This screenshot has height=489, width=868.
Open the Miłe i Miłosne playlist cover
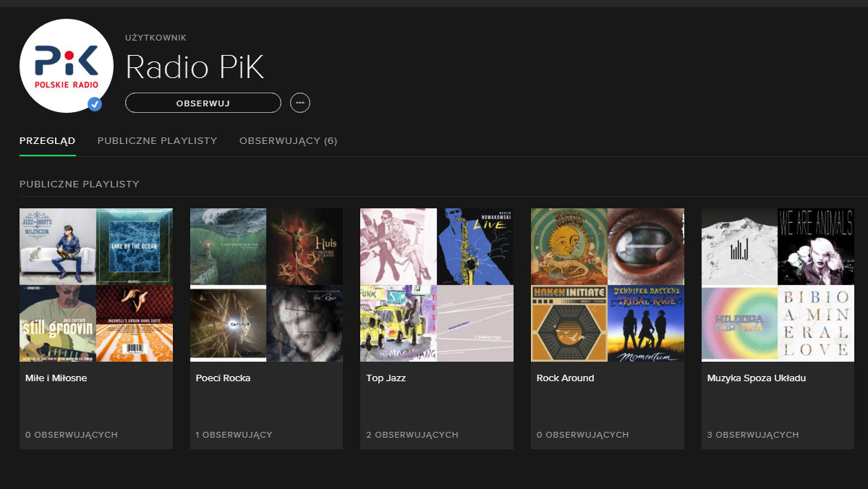click(96, 285)
